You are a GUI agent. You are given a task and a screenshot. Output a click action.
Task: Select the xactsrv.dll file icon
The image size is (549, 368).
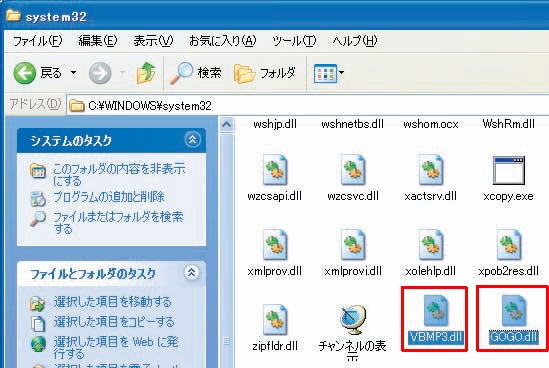click(x=431, y=170)
